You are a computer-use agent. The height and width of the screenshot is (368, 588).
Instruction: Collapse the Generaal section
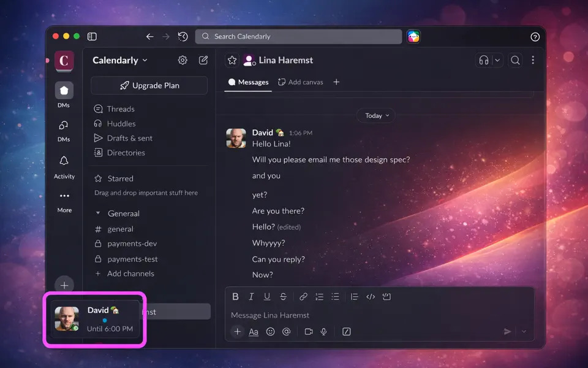[x=98, y=213]
